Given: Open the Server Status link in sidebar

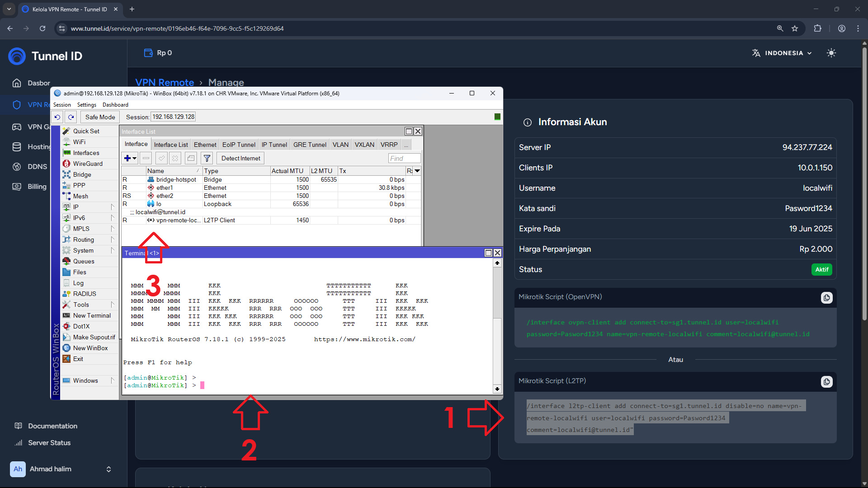Looking at the screenshot, I should tap(49, 443).
